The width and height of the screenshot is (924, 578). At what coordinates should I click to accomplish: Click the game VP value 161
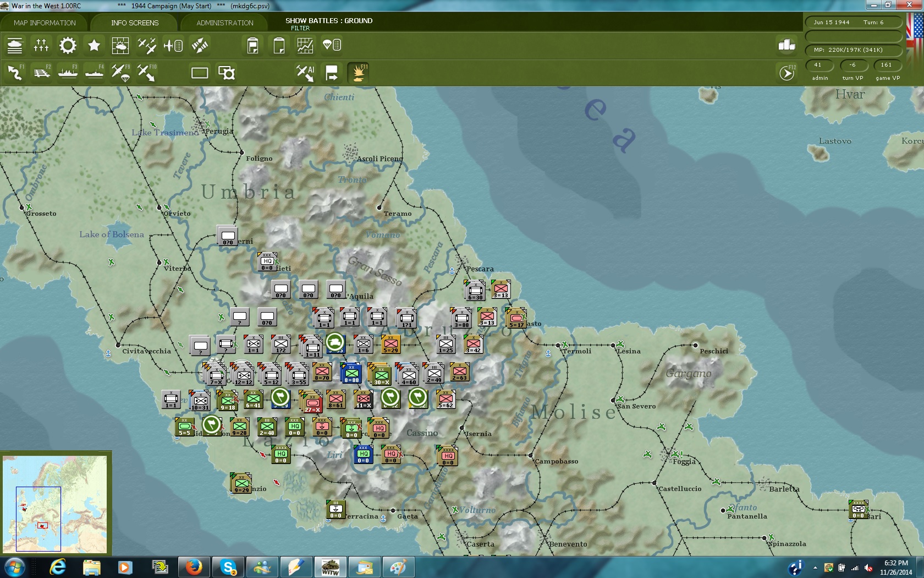(887, 65)
